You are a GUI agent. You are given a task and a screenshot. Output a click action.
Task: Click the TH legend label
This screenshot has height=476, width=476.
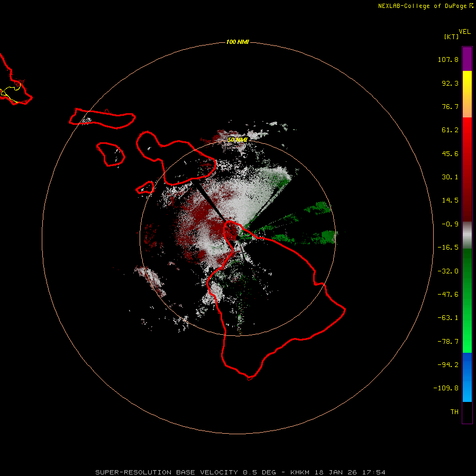coord(454,412)
